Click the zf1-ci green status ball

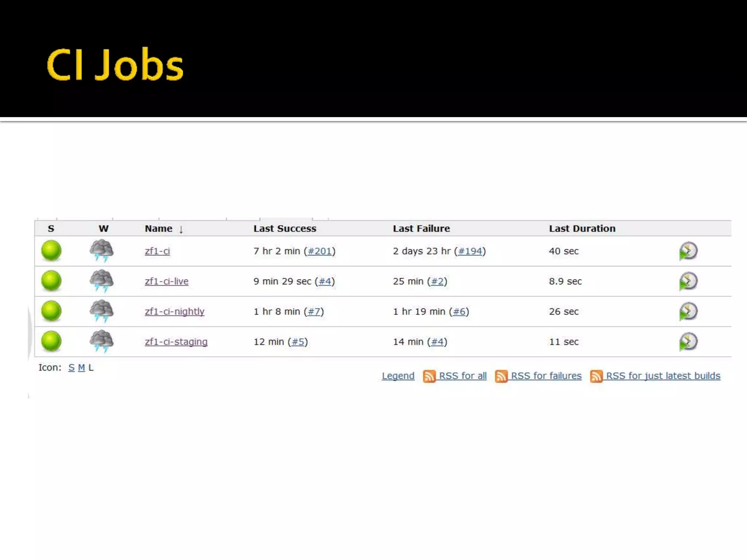coord(51,250)
